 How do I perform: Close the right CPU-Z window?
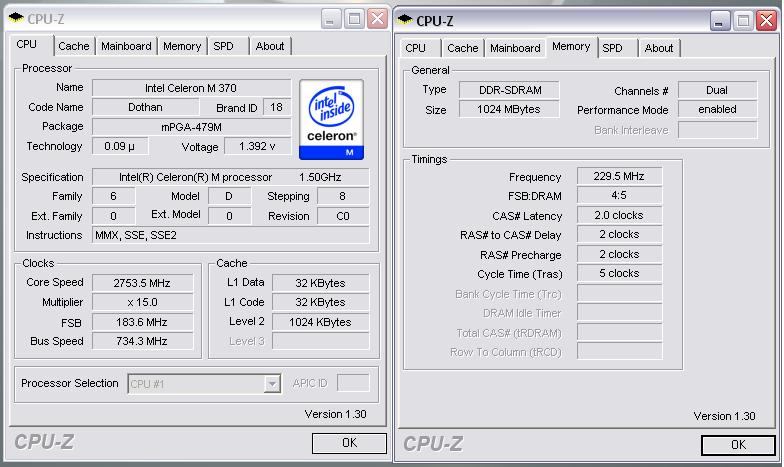[766, 21]
